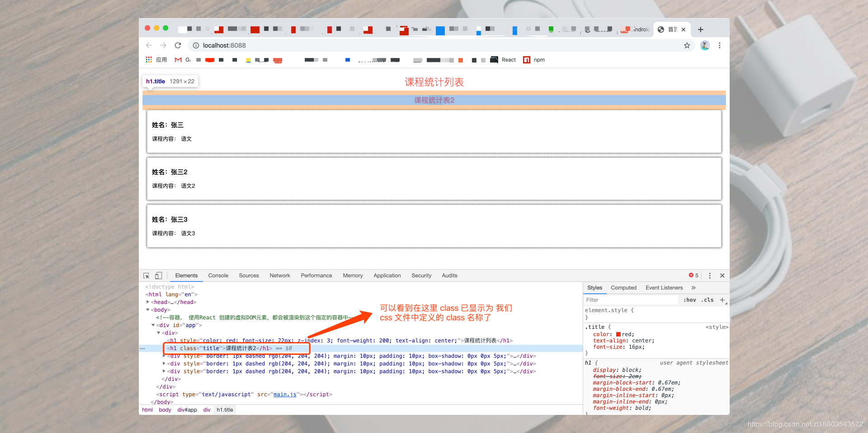The width and height of the screenshot is (868, 433).
Task: Open the npm bookmark
Action: pyautogui.click(x=534, y=60)
